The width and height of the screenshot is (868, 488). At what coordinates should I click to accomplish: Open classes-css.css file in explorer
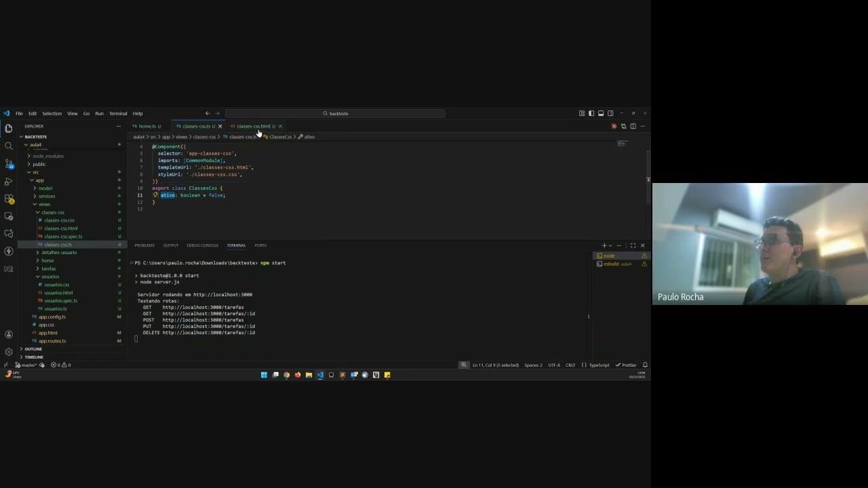71,220
